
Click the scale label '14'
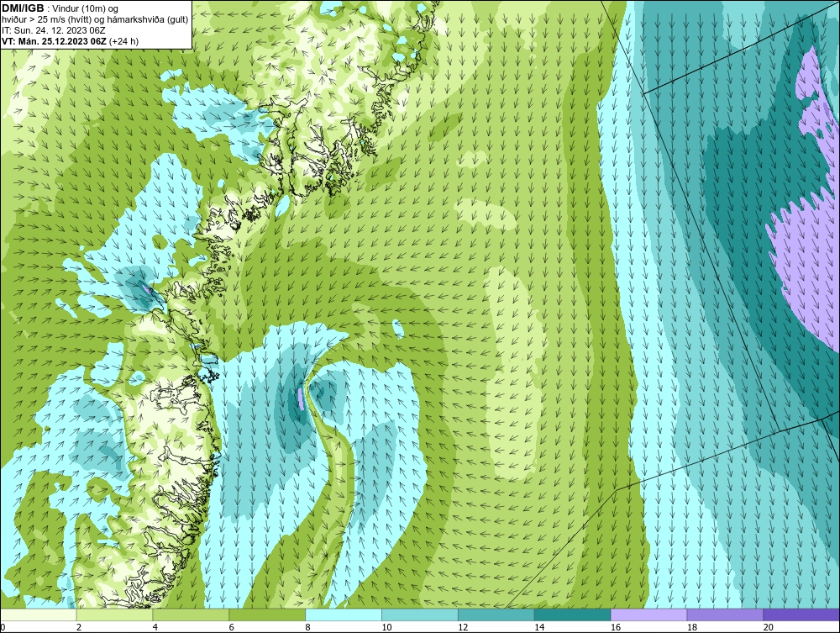click(539, 627)
